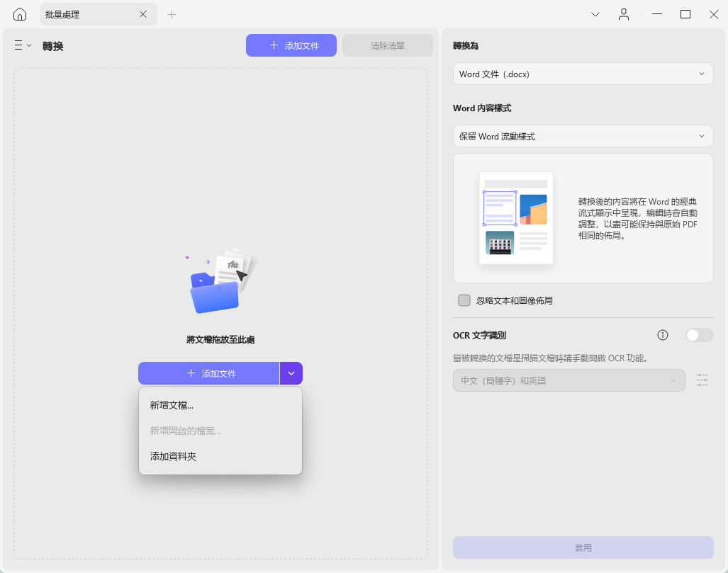Viewport: 728px width, 573px height.
Task: Minimize the window
Action: (x=656, y=14)
